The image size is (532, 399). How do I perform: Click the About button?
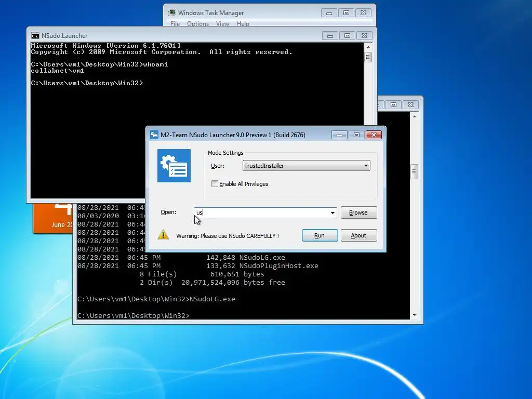click(358, 235)
